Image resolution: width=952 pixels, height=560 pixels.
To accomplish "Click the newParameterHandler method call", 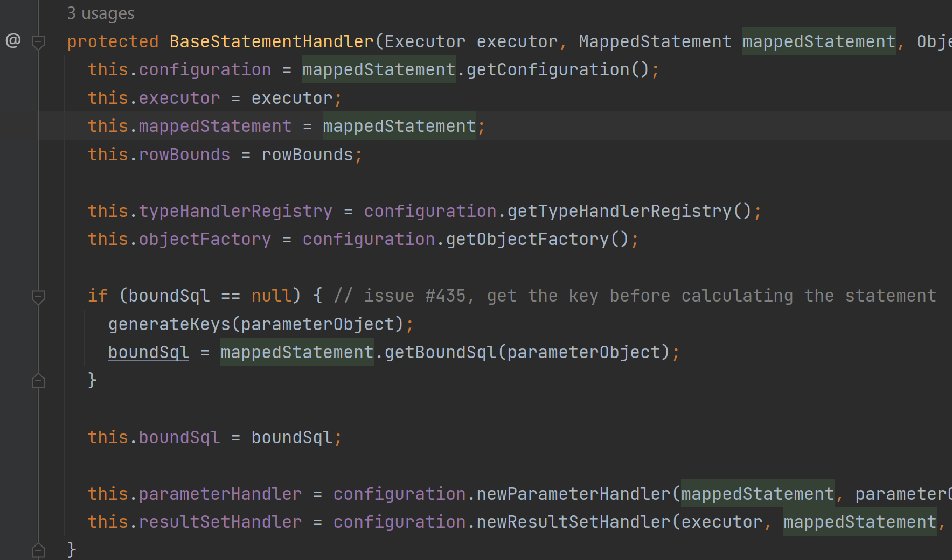I will point(573,494).
